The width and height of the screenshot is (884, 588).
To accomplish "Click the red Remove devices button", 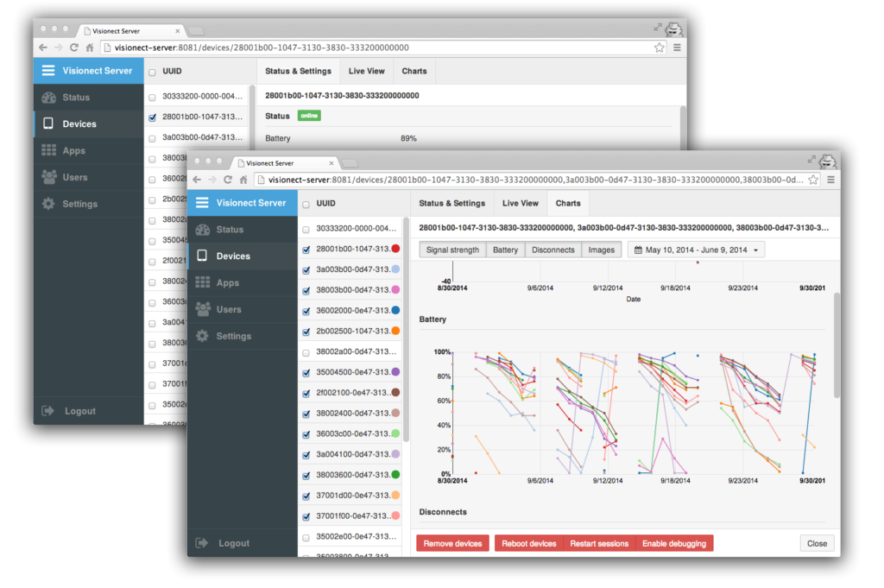I will pos(452,543).
